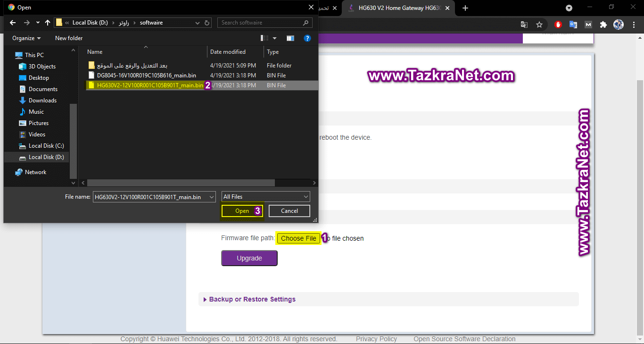Sort files by the Type column
The width and height of the screenshot is (644, 344).
point(273,52)
